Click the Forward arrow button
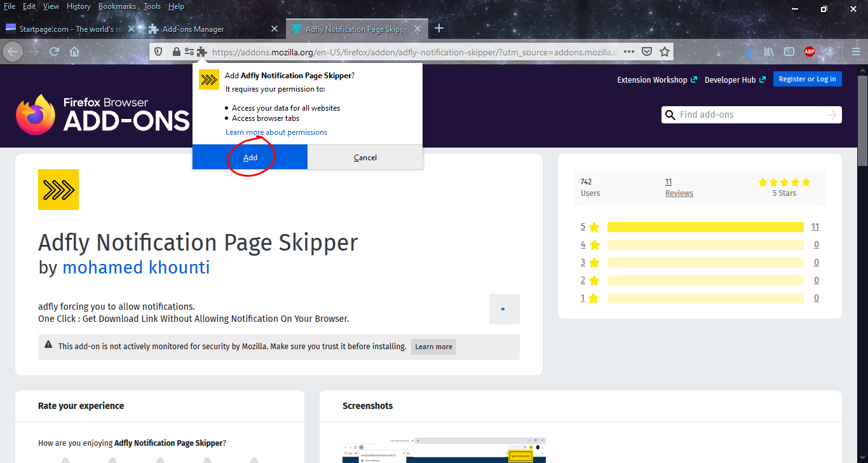The width and height of the screenshot is (868, 463). coord(34,52)
